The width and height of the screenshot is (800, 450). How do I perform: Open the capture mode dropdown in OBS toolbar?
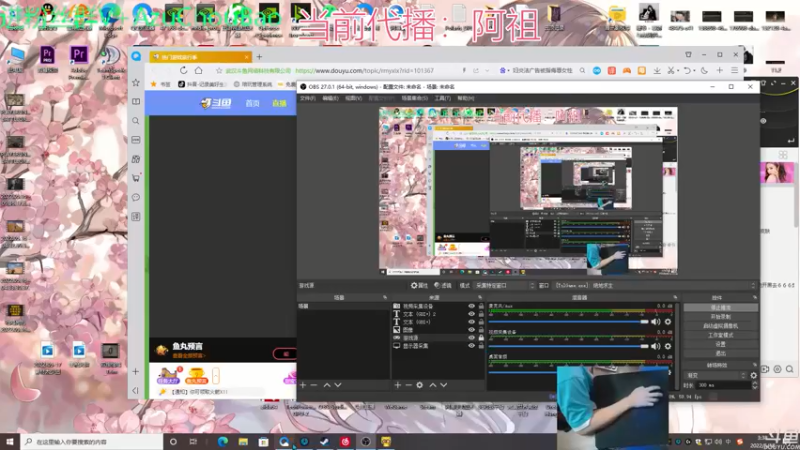(504, 286)
